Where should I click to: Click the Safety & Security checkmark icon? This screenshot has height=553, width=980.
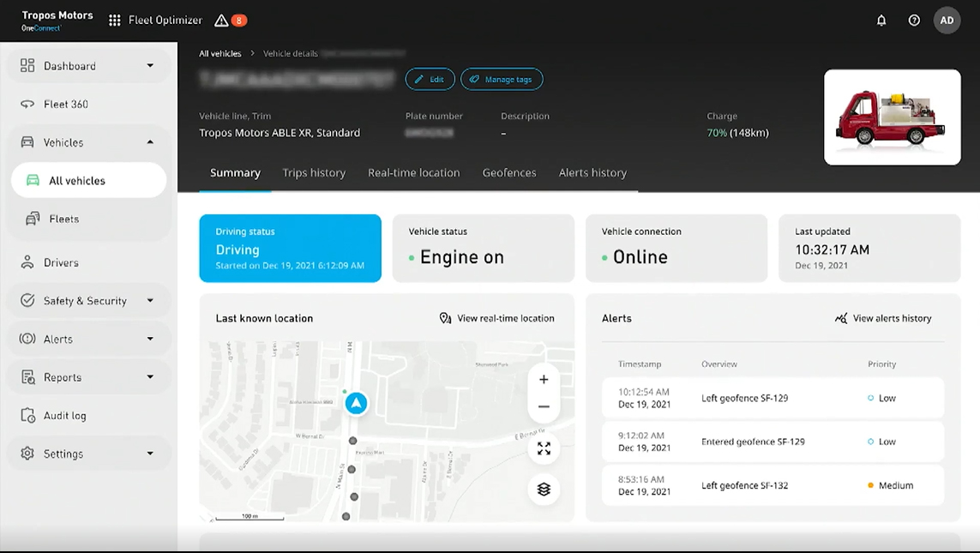(27, 301)
